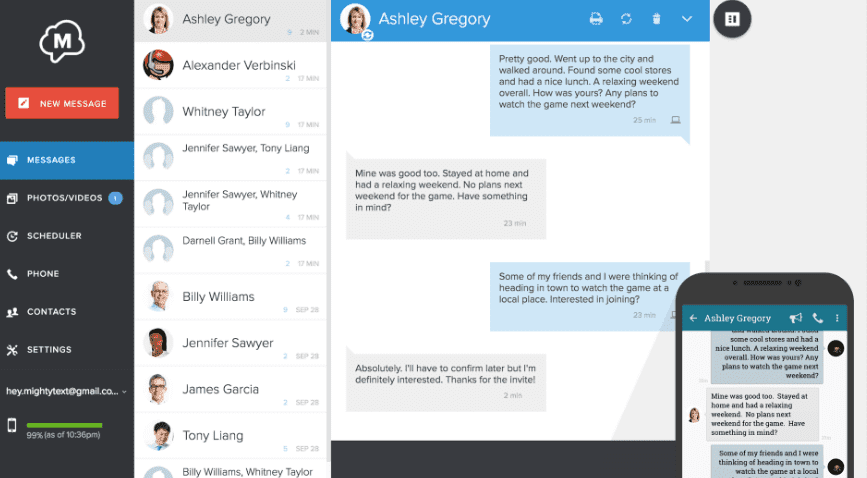Viewport: 867px width, 478px height.
Task: Click the Contacts people sidebar icon
Action: (12, 312)
